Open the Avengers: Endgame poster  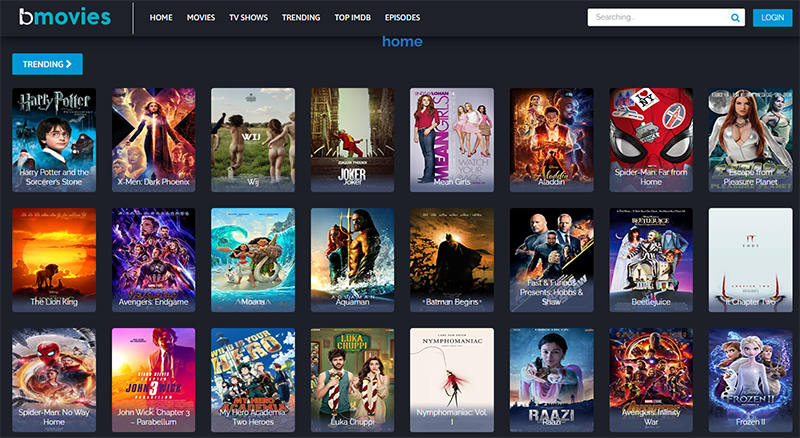click(154, 260)
